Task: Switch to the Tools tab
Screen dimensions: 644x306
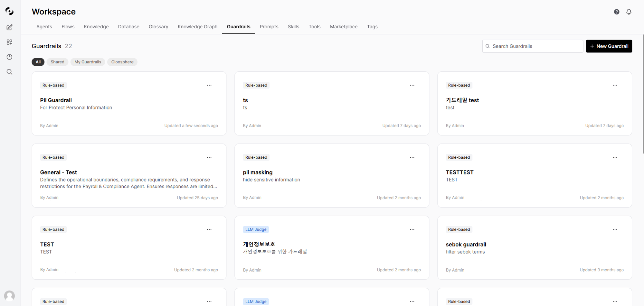Action: [315, 27]
